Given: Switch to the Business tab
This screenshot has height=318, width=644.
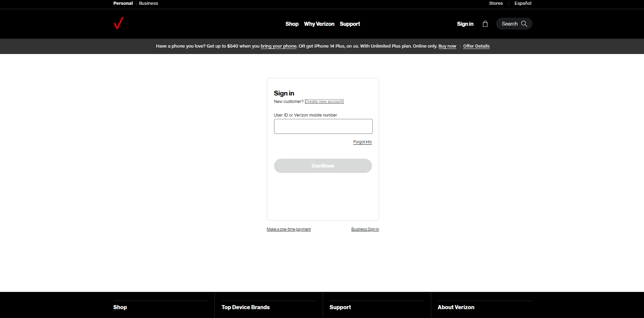Looking at the screenshot, I should (x=149, y=3).
